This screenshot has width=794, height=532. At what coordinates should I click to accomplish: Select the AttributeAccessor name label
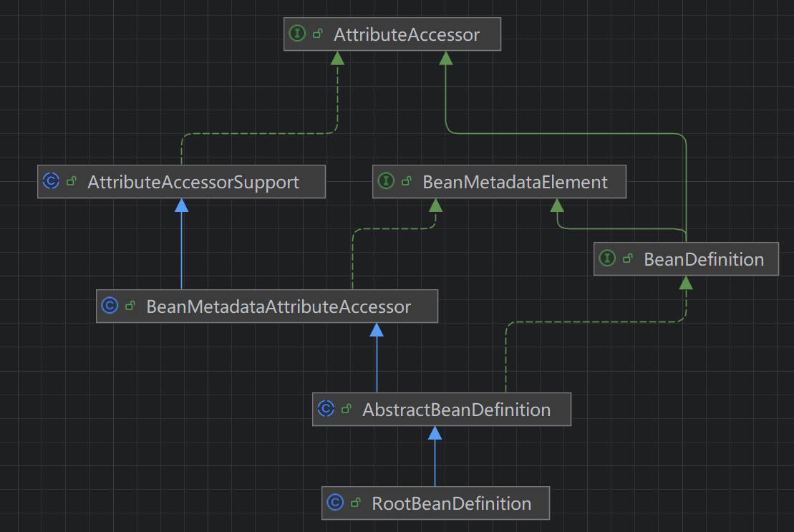click(x=406, y=34)
